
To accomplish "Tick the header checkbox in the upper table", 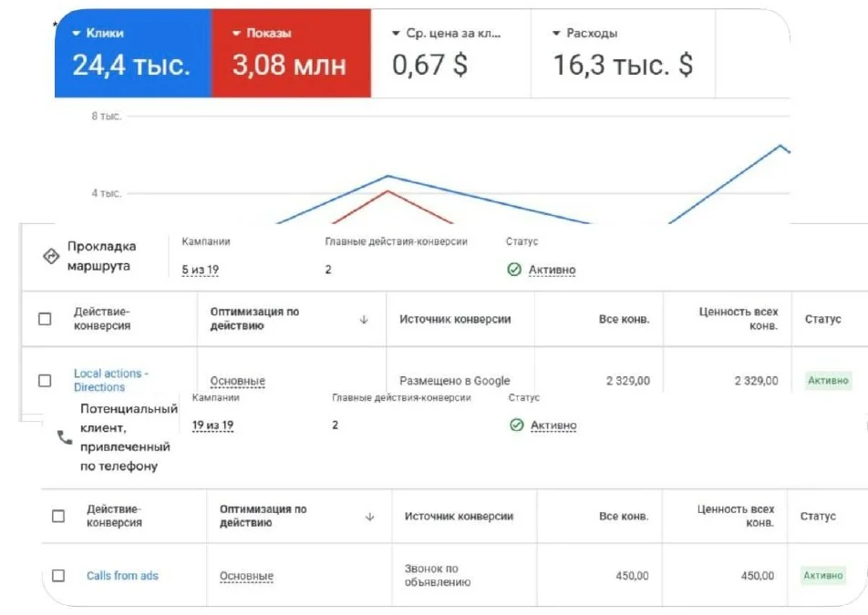I will [45, 319].
